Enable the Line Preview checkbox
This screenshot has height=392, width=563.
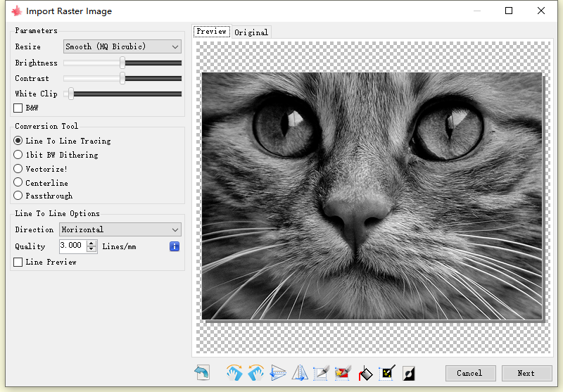(18, 262)
